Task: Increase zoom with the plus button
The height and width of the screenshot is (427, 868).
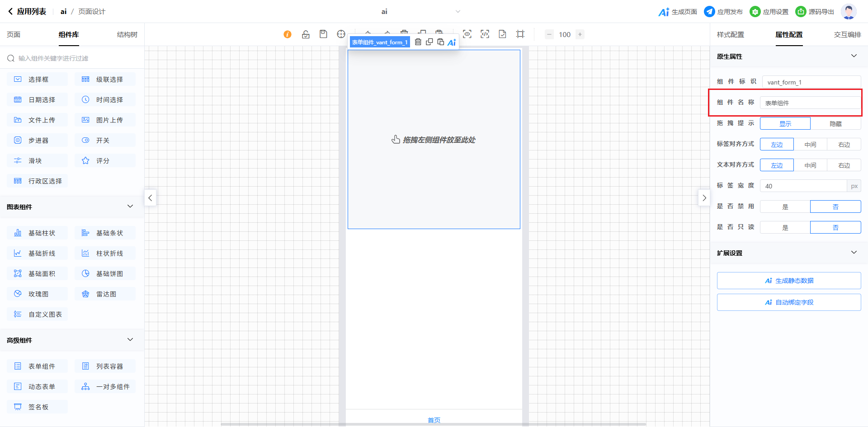Action: click(x=580, y=34)
